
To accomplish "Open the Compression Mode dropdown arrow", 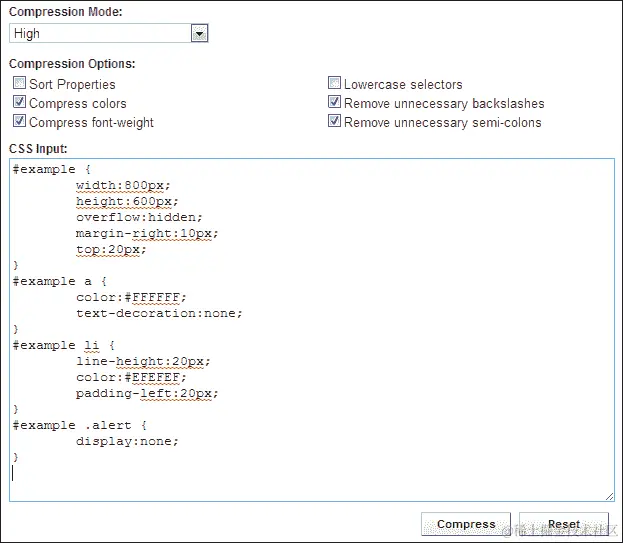I will 199,33.
